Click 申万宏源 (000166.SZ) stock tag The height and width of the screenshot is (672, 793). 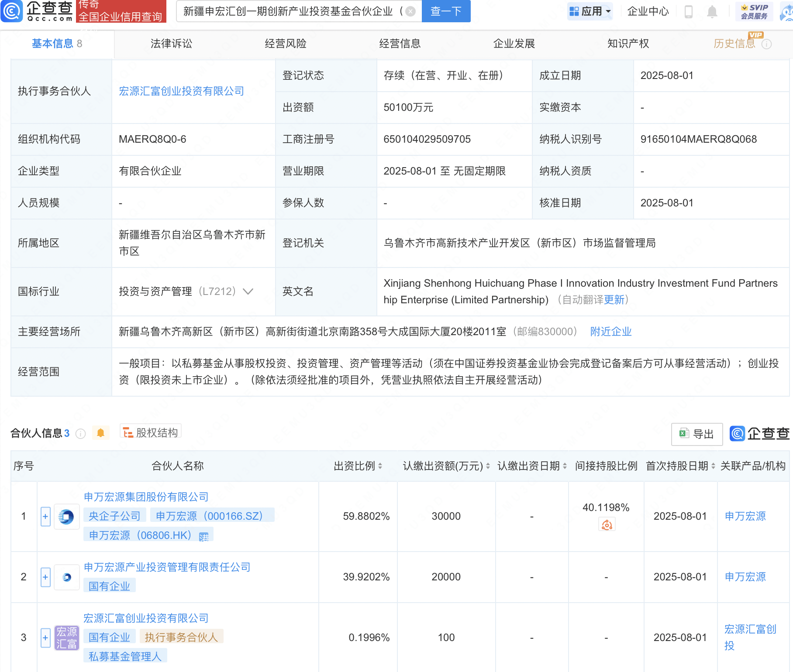tap(212, 516)
